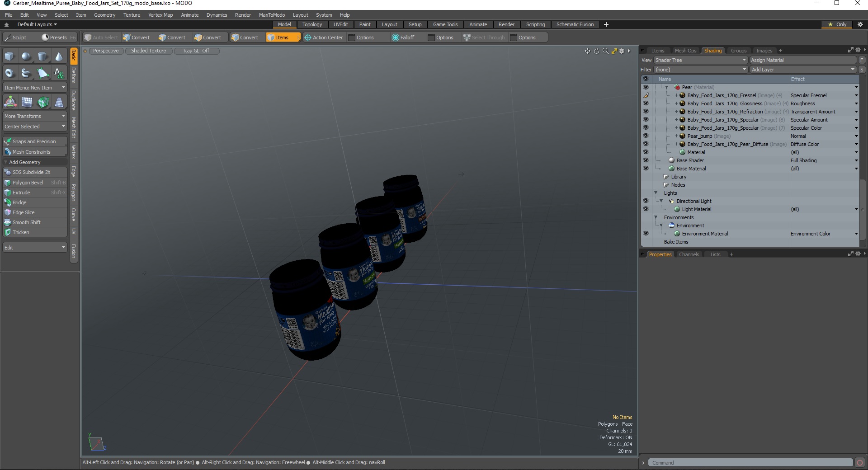Click the viewport zoom magnifier icon

(605, 51)
